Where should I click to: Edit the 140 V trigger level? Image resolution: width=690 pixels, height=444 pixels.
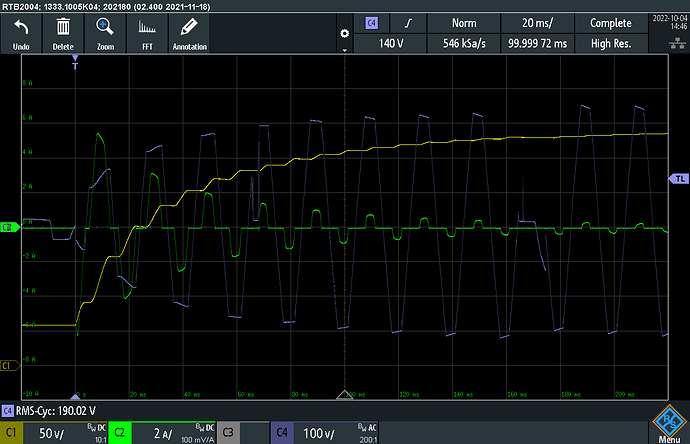click(x=390, y=44)
